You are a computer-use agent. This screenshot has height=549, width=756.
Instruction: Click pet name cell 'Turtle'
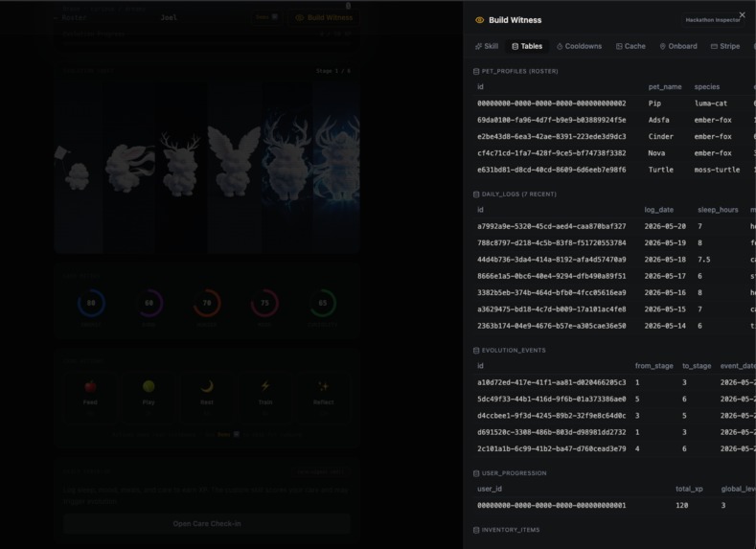(660, 170)
